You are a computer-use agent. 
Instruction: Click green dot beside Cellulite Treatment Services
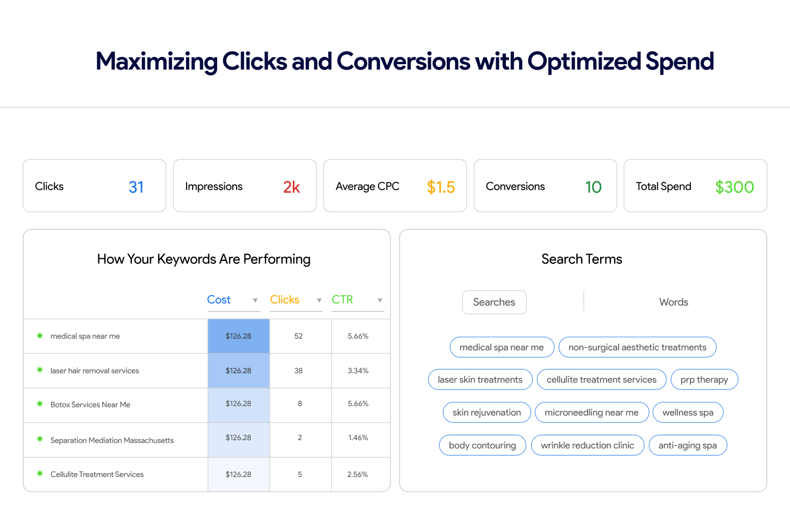point(40,474)
